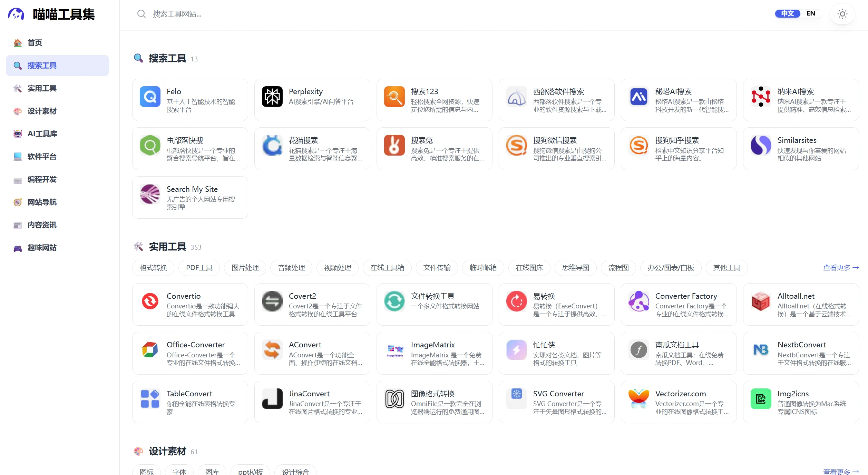868x475 pixels.
Task: Select 网站导航 in the sidebar
Action: click(x=57, y=202)
